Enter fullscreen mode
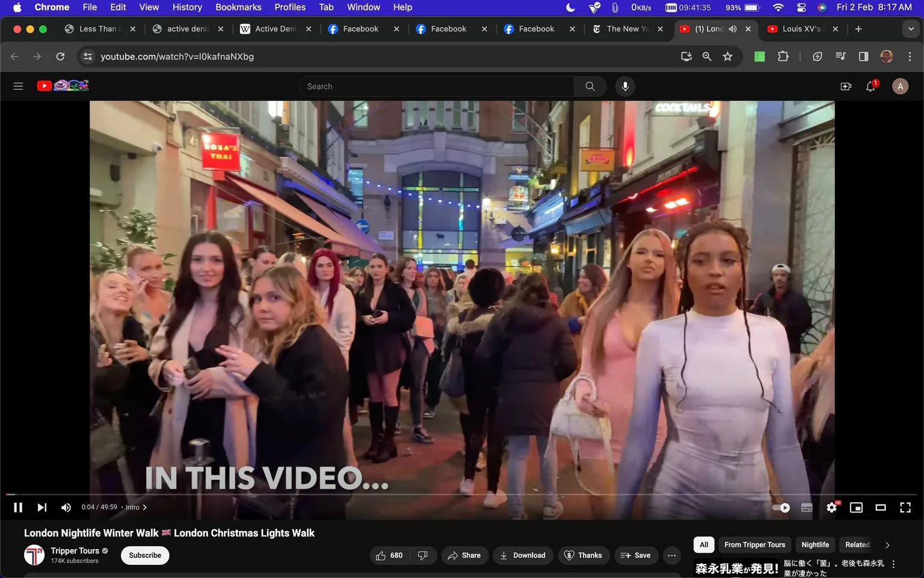The height and width of the screenshot is (578, 924). 905,508
